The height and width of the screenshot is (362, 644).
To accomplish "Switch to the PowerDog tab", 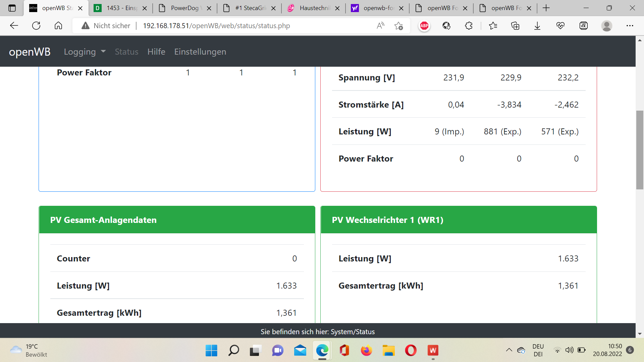I will point(184,8).
